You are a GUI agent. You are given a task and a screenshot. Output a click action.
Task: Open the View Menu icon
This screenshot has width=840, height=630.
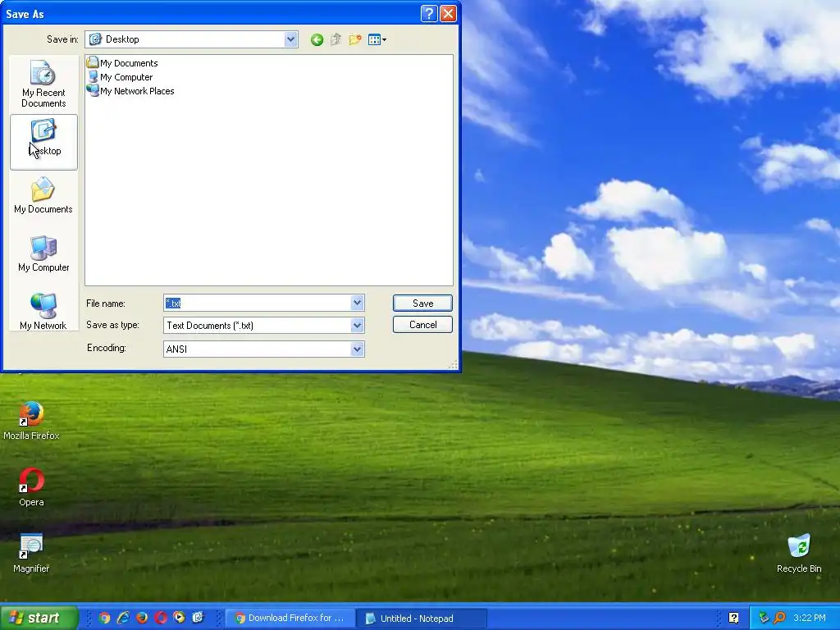377,39
